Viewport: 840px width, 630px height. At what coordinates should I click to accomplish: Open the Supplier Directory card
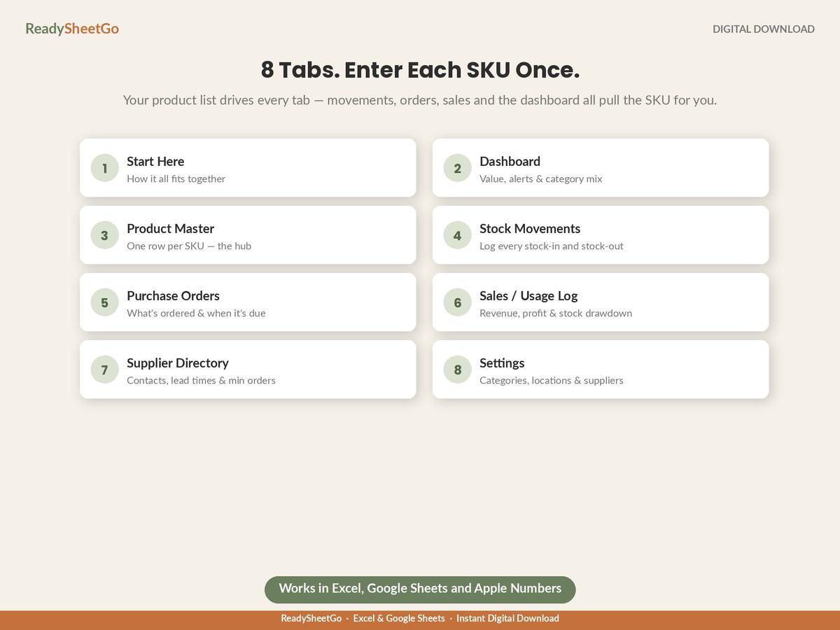(248, 370)
